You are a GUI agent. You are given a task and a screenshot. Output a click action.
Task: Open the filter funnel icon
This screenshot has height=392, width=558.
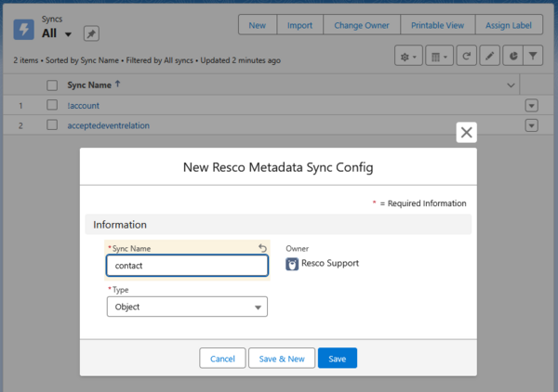coord(534,57)
